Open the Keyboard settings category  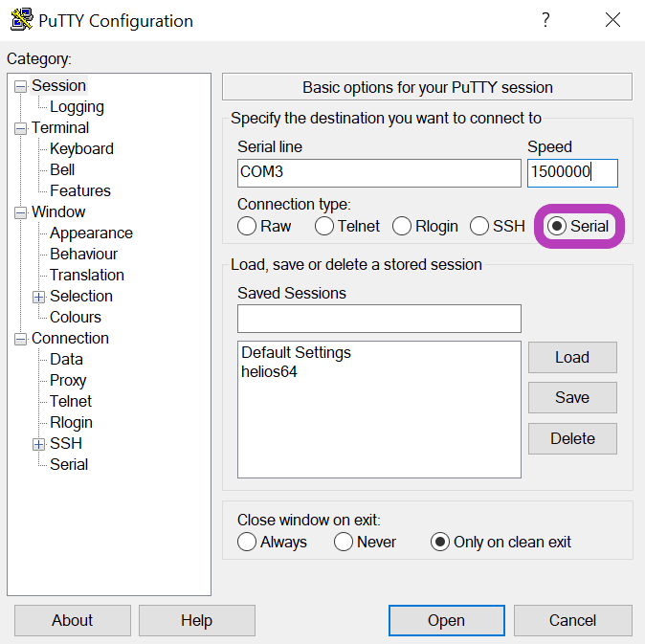[x=81, y=149]
